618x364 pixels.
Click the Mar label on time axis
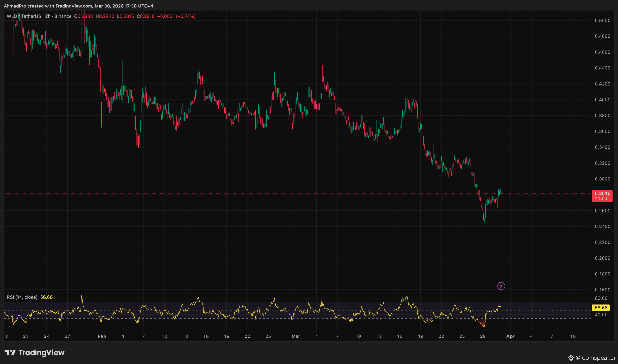click(x=296, y=336)
